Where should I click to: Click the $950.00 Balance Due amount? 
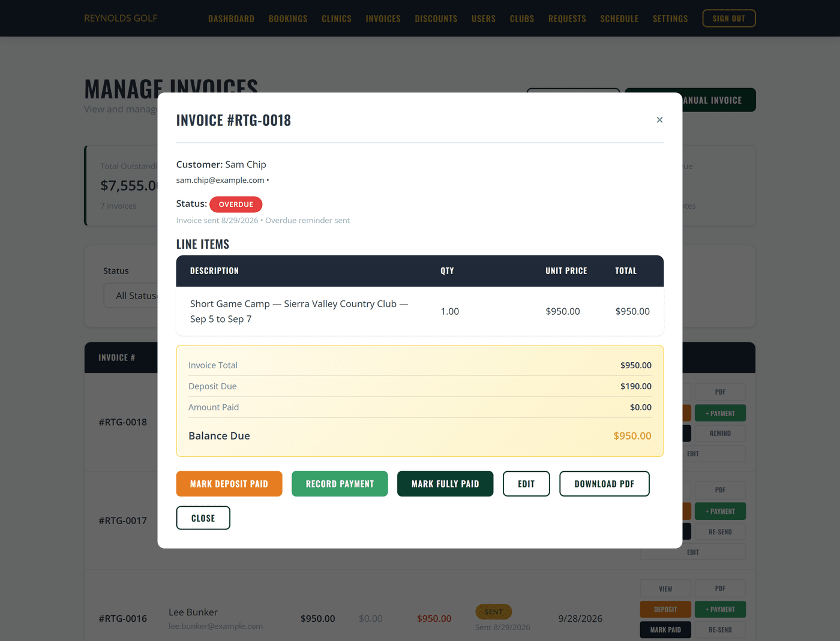[632, 436]
